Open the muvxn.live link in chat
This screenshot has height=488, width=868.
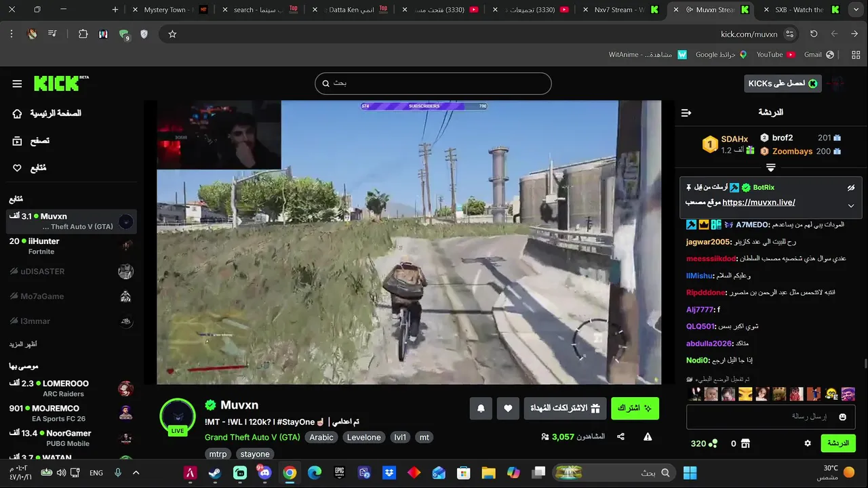759,202
